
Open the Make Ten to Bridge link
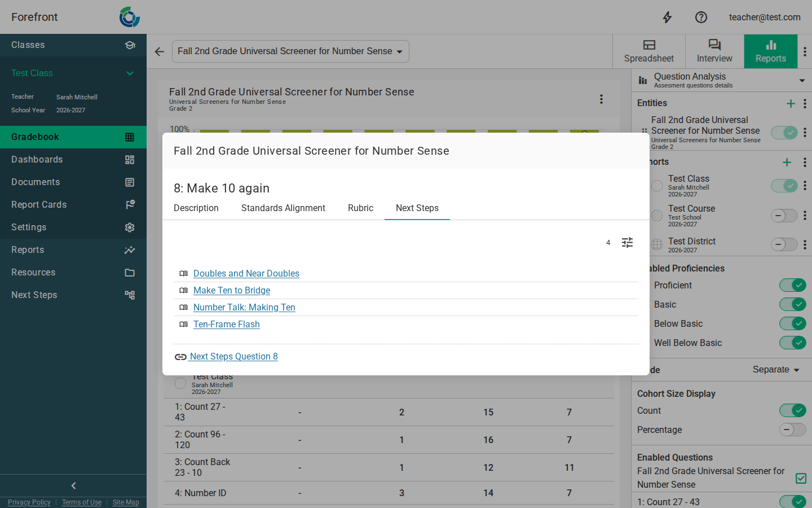click(232, 290)
